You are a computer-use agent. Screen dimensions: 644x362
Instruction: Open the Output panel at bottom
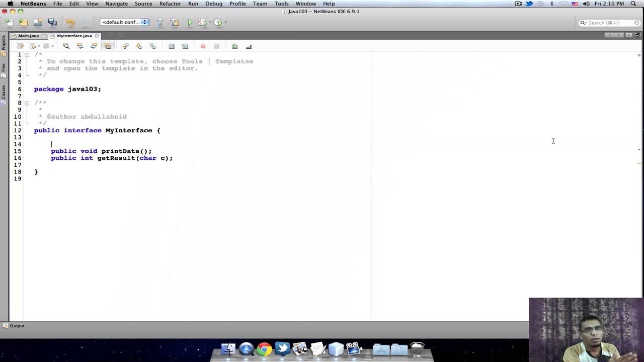(x=14, y=326)
